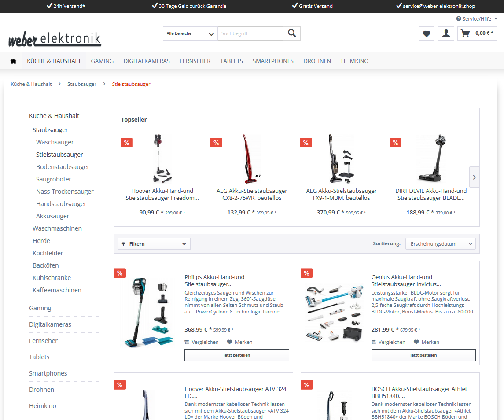Click Küche & Haushalt breadcrumb link
Screen dimensions: 504x420
[x=31, y=84]
